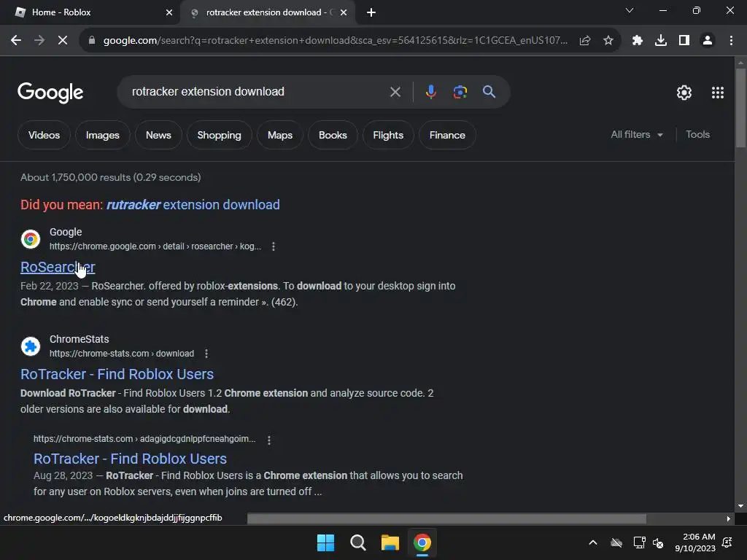Image resolution: width=747 pixels, height=560 pixels.
Task: Click the vertical scrollbar thumb
Action: click(x=740, y=109)
